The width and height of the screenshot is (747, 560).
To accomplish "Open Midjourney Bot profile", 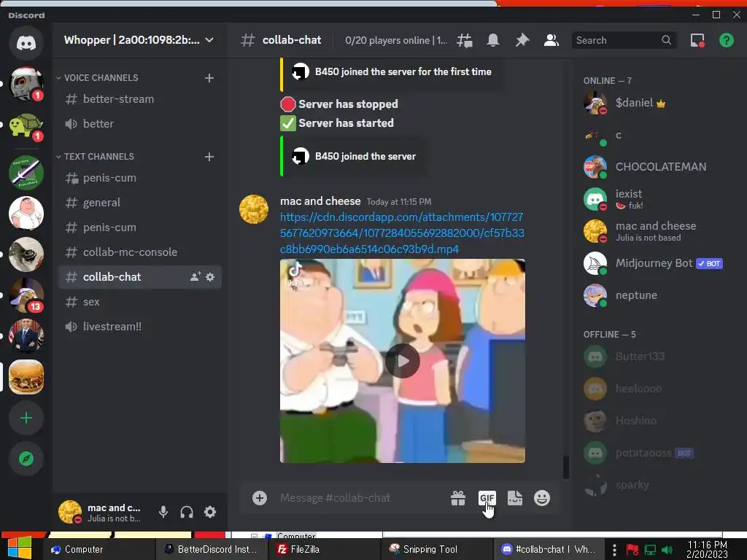I will (x=657, y=263).
